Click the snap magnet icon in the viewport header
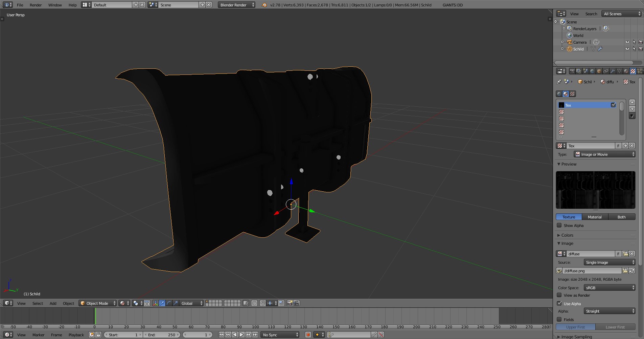 (x=262, y=303)
